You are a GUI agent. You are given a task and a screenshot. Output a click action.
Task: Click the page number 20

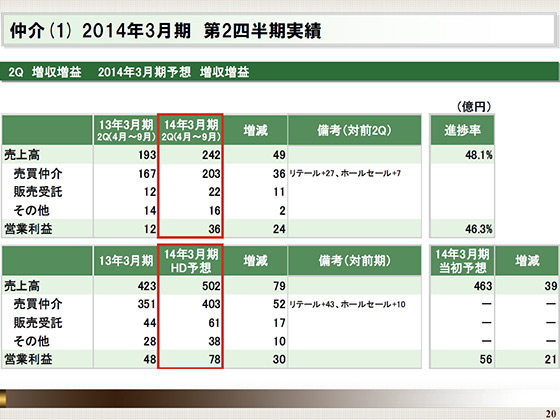click(550, 413)
